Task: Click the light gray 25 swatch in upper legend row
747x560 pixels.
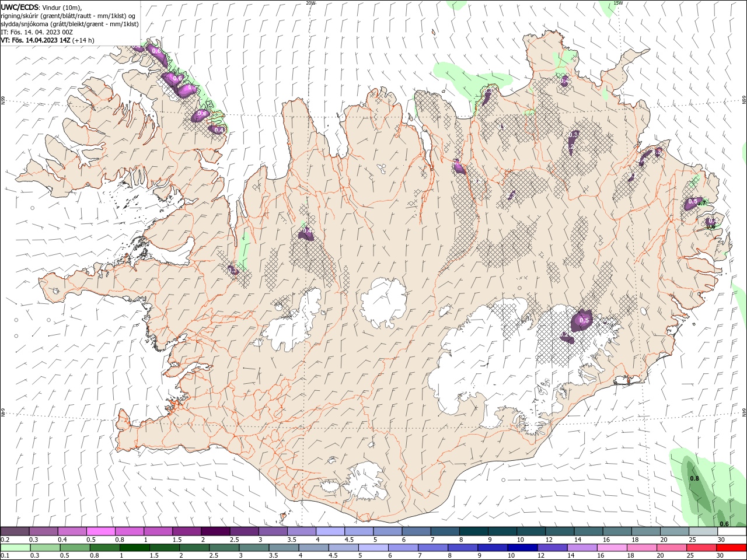Action: (x=703, y=531)
